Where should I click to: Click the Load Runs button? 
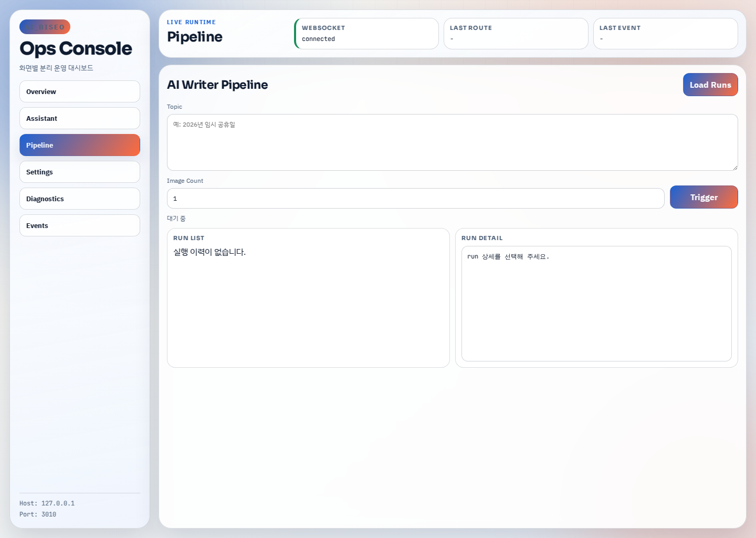(x=710, y=85)
